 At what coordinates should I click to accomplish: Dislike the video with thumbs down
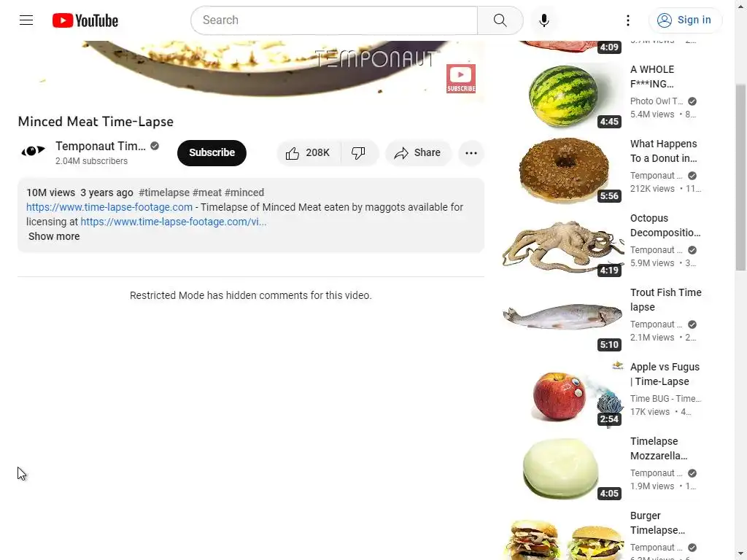(359, 153)
